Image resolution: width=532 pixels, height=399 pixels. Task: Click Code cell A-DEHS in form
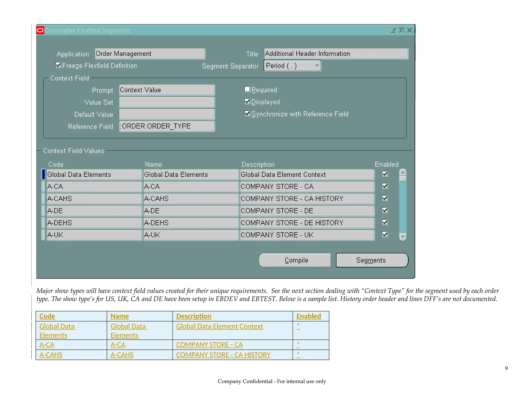coord(94,223)
